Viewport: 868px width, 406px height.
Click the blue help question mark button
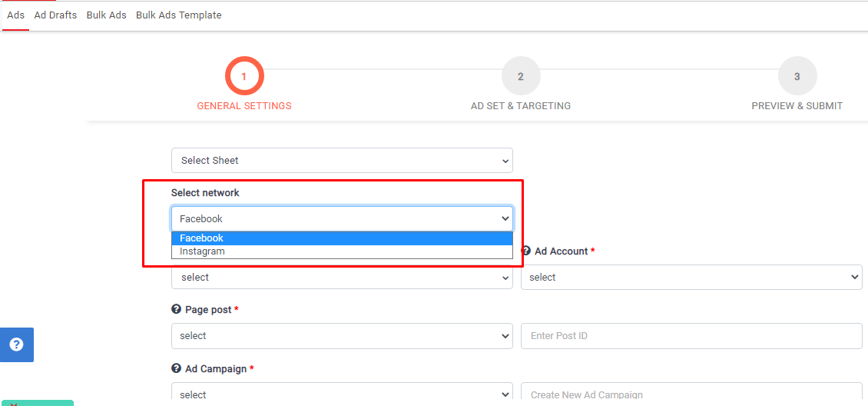point(17,344)
